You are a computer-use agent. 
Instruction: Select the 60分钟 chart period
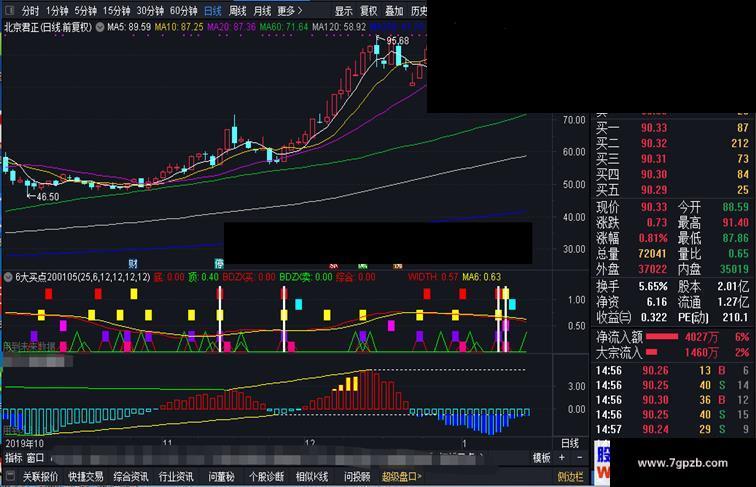184,10
